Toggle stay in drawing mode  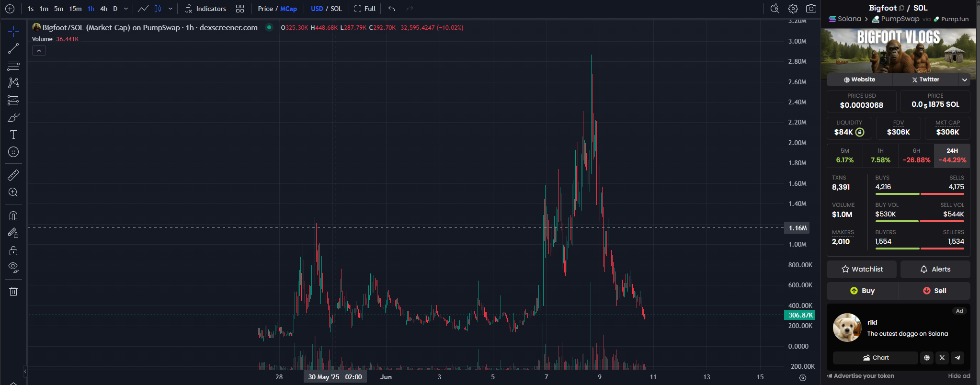[x=13, y=233]
